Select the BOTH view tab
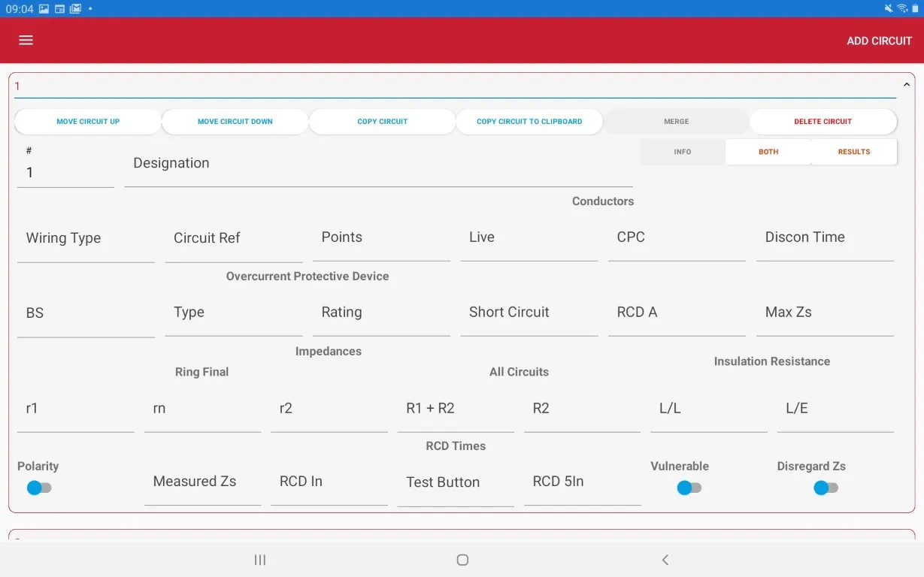Viewport: 924px width, 577px height. click(x=768, y=152)
